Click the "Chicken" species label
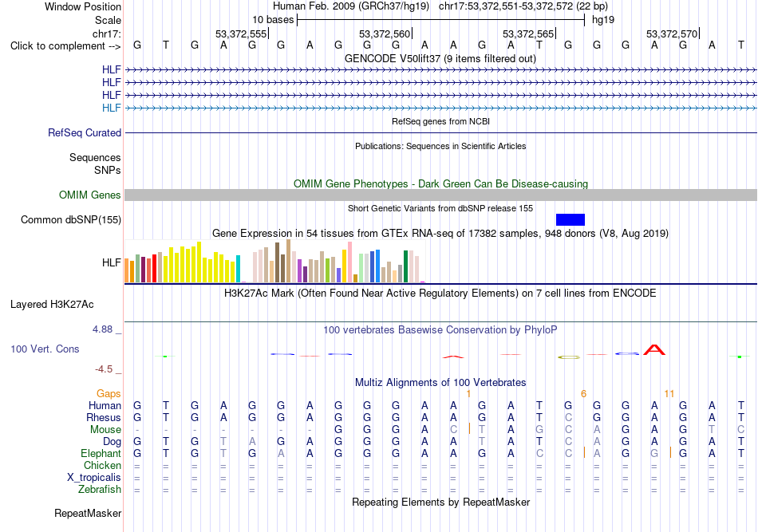The width and height of the screenshot is (758, 532). (102, 465)
